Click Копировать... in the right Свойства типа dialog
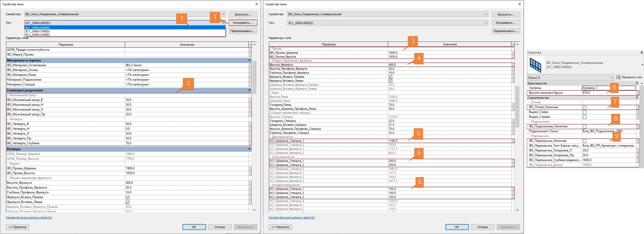The height and width of the screenshot is (234, 644). click(x=506, y=23)
